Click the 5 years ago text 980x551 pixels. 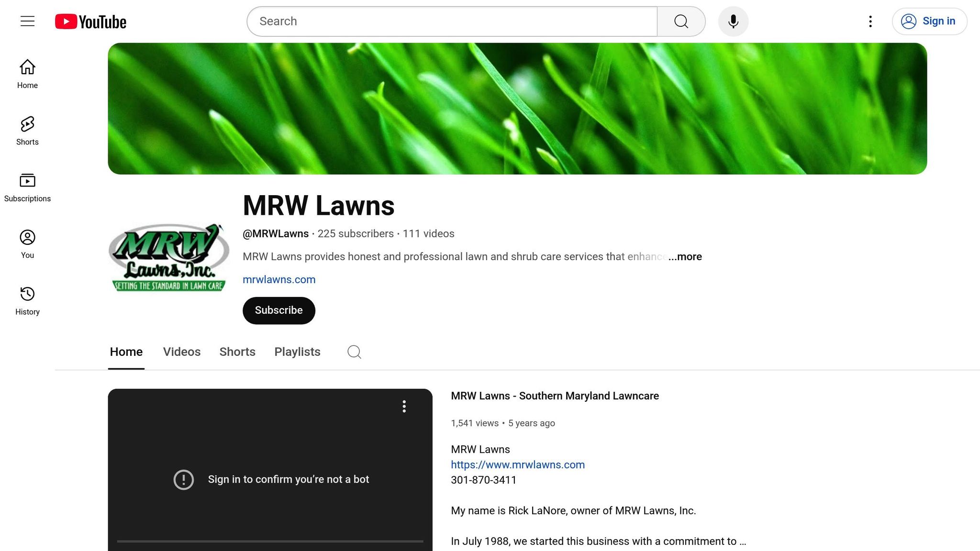532,423
